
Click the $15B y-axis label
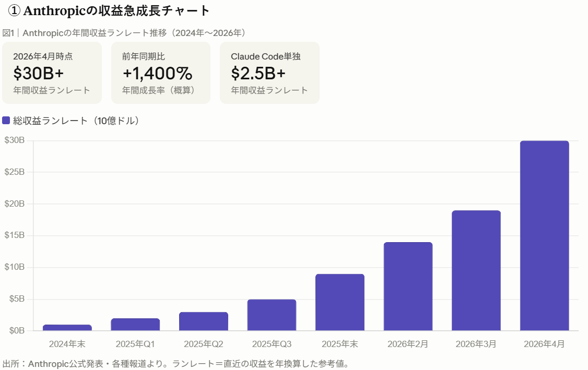click(x=15, y=235)
